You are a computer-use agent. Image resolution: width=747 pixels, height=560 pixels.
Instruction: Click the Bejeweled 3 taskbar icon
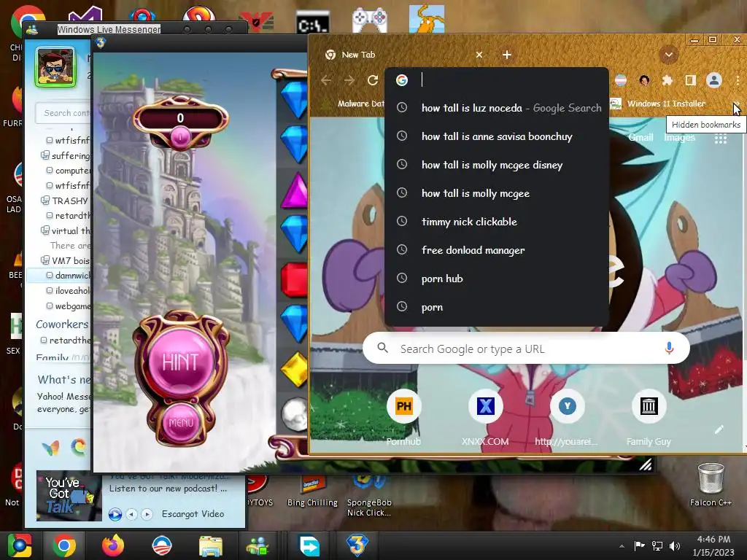[x=357, y=545]
